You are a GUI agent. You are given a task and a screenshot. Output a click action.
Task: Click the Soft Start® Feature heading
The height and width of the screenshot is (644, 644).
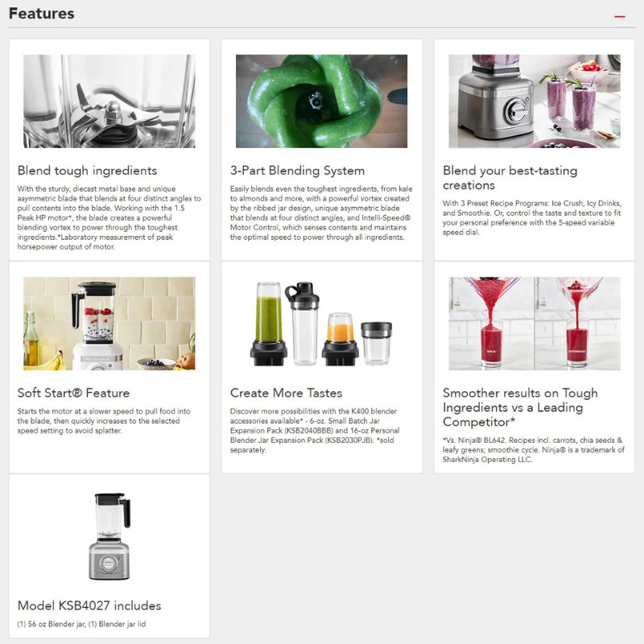coord(73,393)
